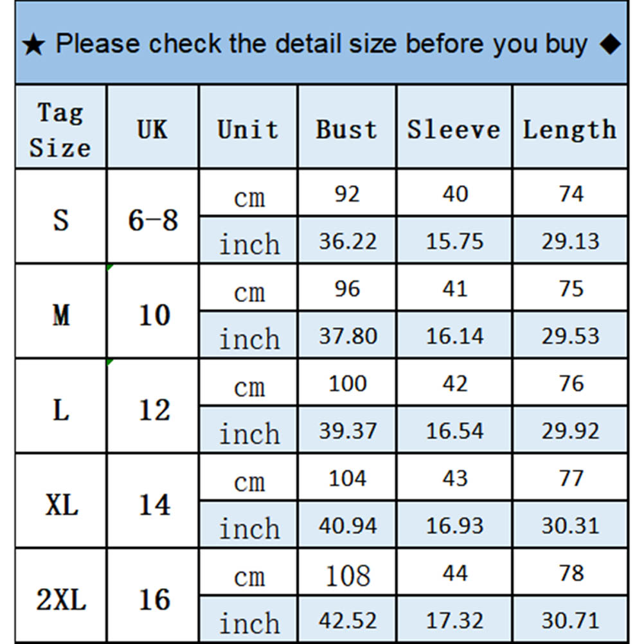Click the Length column header
Viewport: 644px width, 644px height.
click(x=569, y=129)
